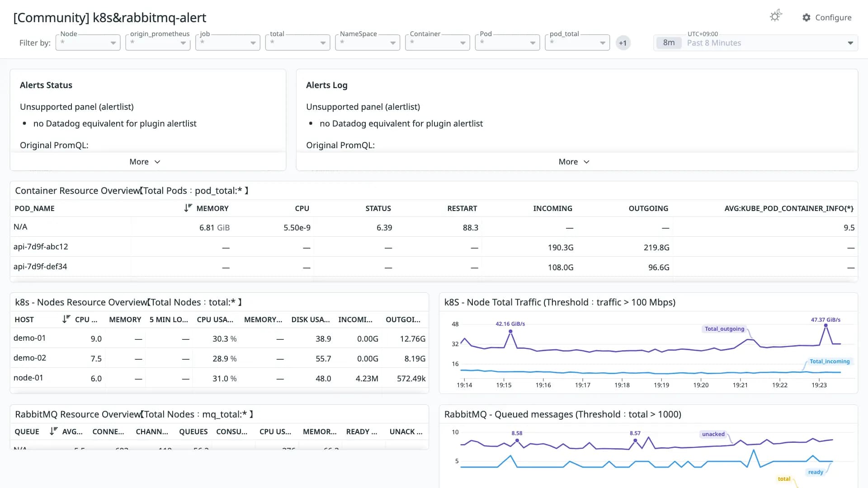
Task: Select the demo-02 host row
Action: coord(219,358)
